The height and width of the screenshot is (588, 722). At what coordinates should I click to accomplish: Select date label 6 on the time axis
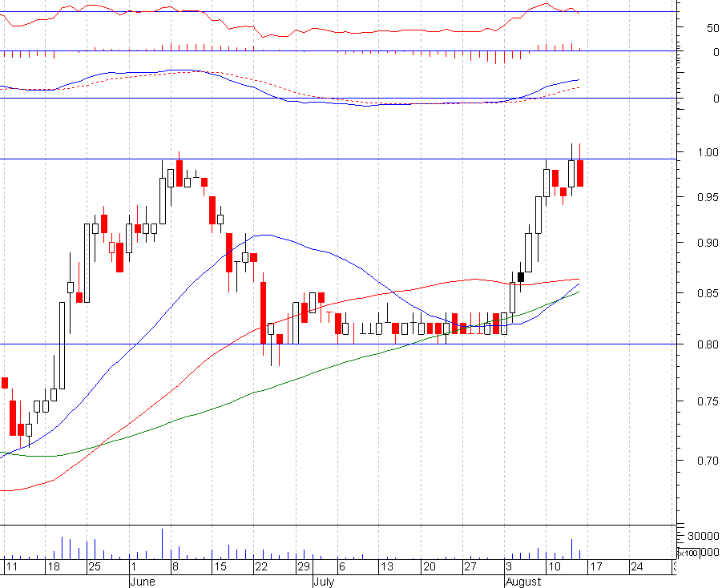click(x=341, y=566)
